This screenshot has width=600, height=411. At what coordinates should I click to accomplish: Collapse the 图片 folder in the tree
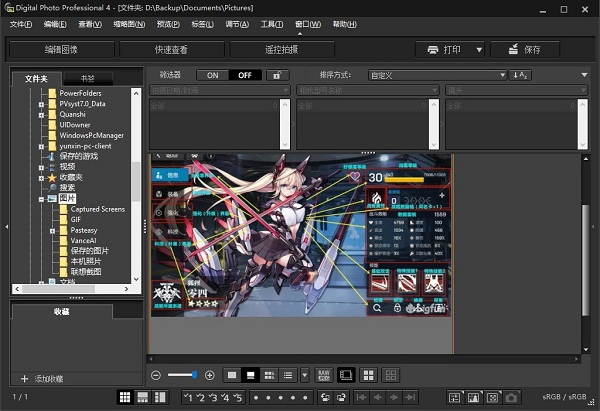pyautogui.click(x=41, y=199)
